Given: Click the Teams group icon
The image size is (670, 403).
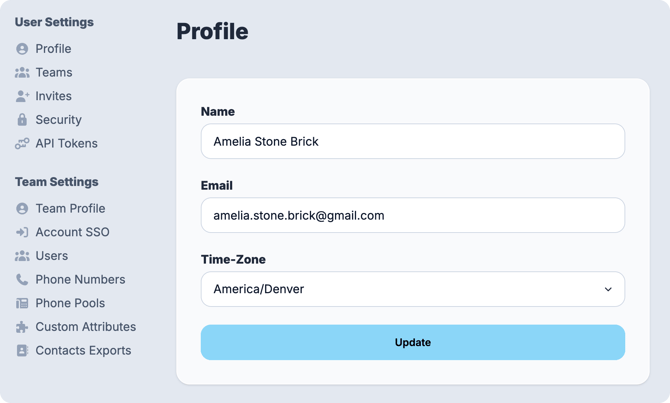Looking at the screenshot, I should tap(22, 73).
